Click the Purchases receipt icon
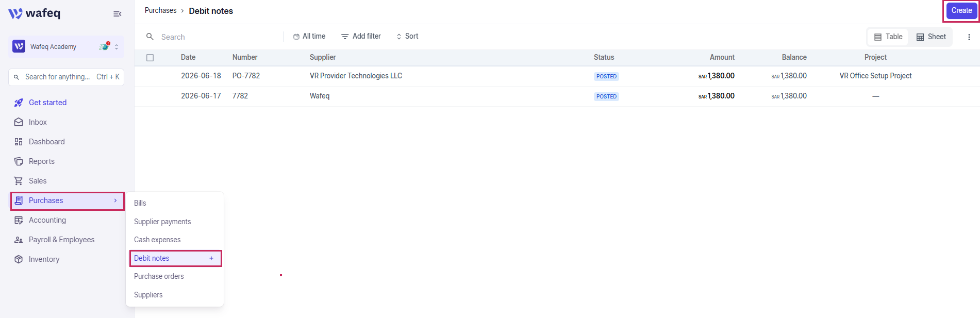The width and height of the screenshot is (980, 318). (x=19, y=200)
